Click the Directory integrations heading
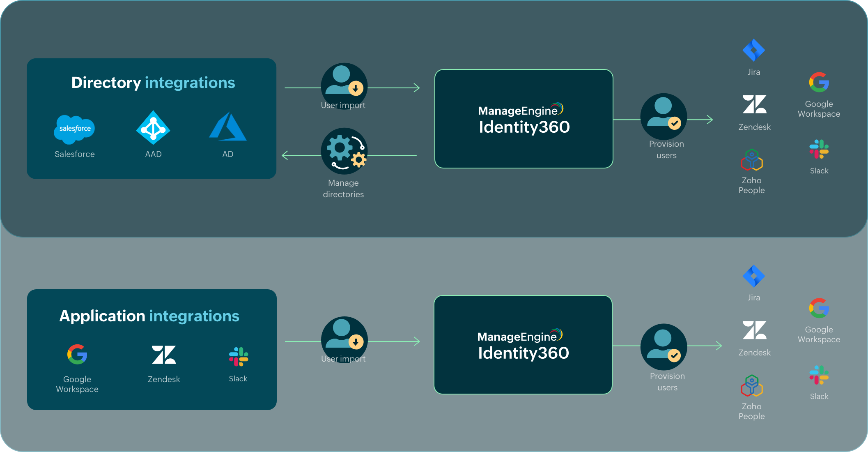This screenshot has width=868, height=452. [x=153, y=83]
